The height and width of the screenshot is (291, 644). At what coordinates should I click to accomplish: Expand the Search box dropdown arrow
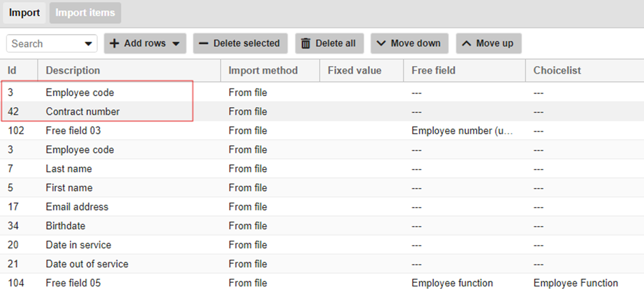pos(89,44)
